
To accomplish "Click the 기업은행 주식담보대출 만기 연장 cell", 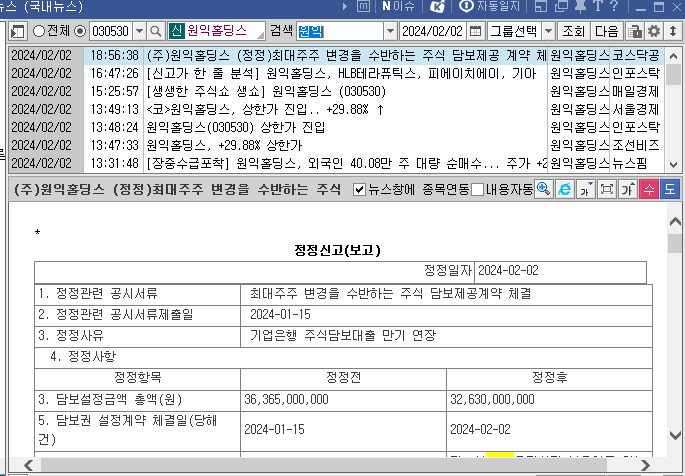I will click(x=446, y=335).
